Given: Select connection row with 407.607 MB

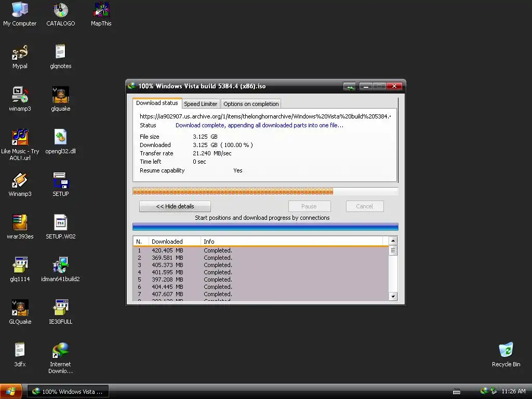Looking at the screenshot, I should click(x=261, y=294).
